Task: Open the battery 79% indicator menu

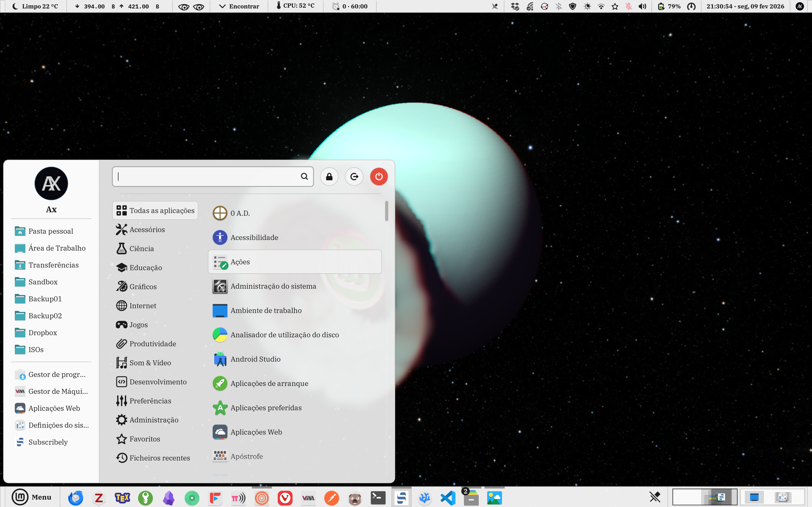Action: point(669,6)
